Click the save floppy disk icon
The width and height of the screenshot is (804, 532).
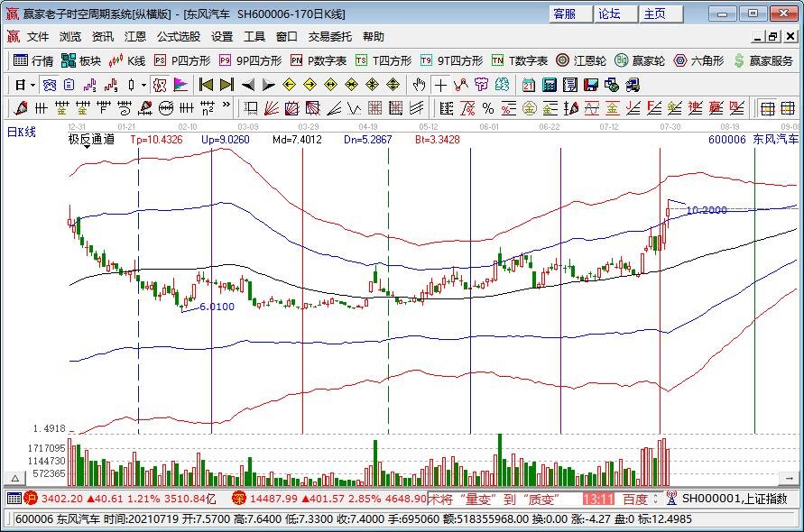(x=590, y=85)
